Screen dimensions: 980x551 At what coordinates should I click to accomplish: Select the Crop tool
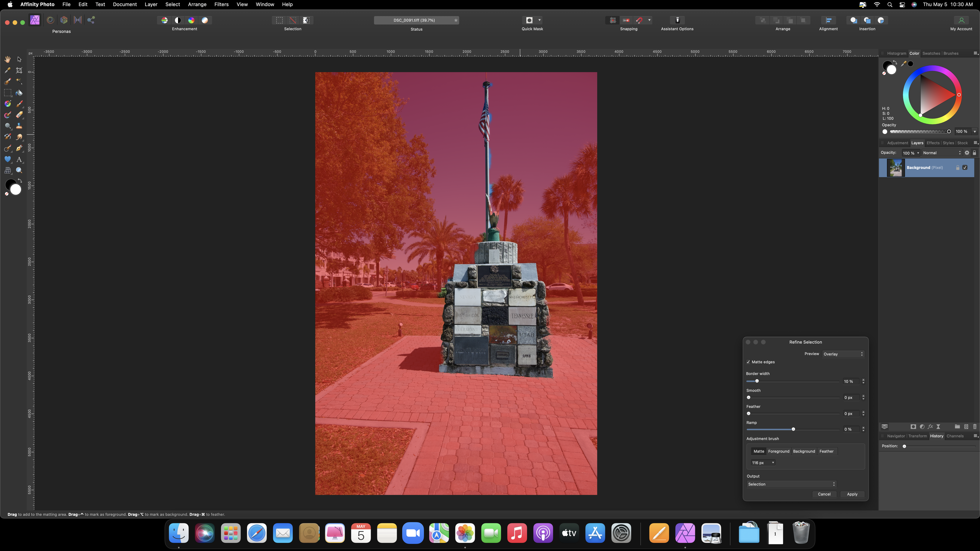tap(19, 70)
